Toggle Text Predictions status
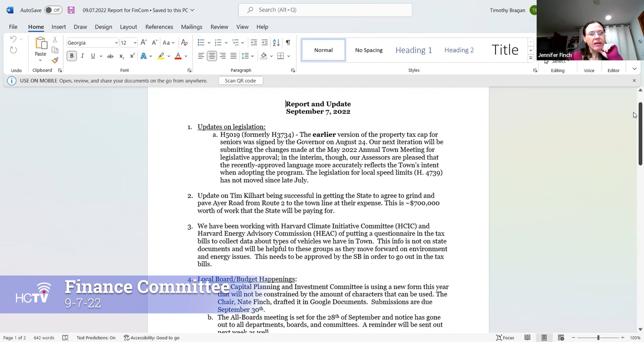 coord(96,338)
